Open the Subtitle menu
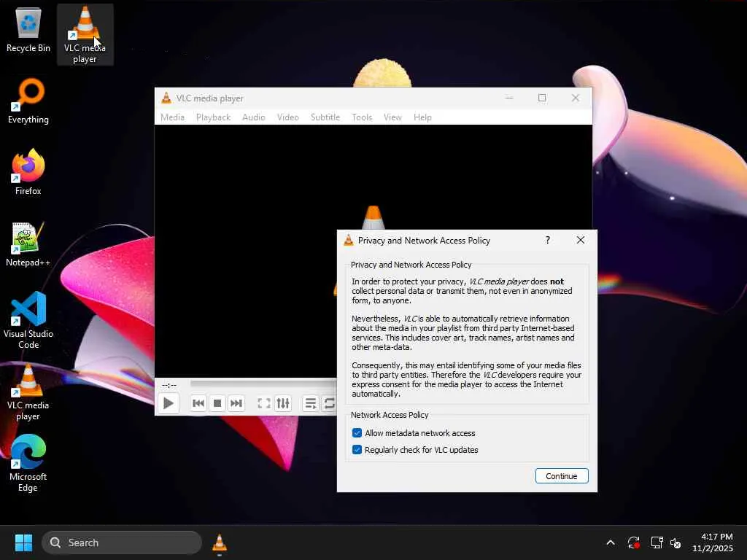This screenshot has width=747, height=560. pos(325,117)
